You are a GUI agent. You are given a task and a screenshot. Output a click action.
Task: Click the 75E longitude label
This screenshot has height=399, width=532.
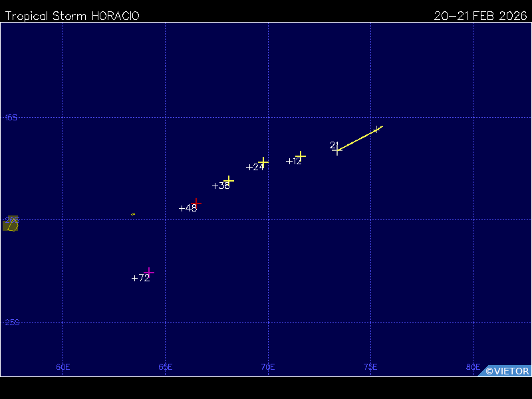[370, 367]
